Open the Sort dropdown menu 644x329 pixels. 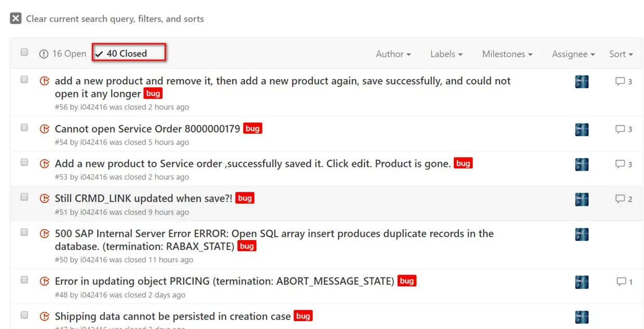pos(621,54)
